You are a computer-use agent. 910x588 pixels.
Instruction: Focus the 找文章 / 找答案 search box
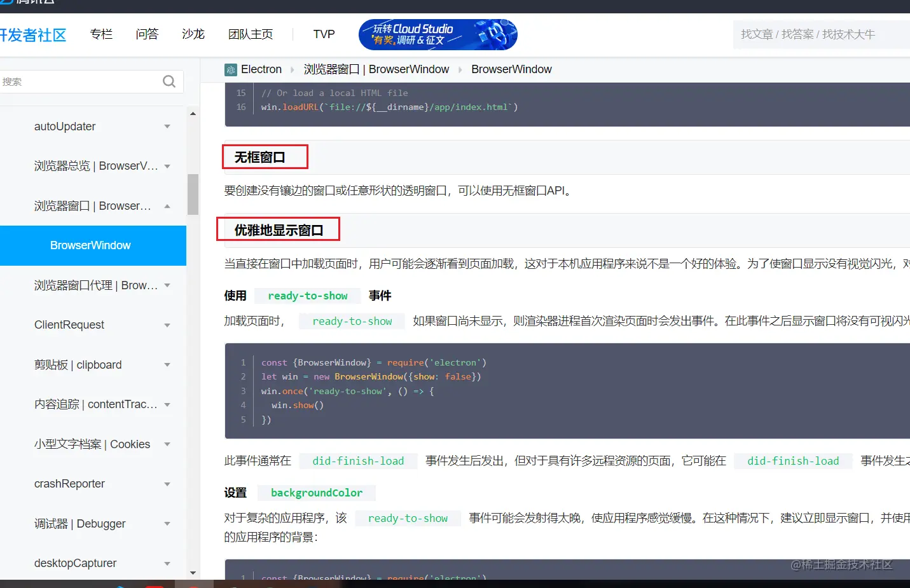[x=822, y=34]
